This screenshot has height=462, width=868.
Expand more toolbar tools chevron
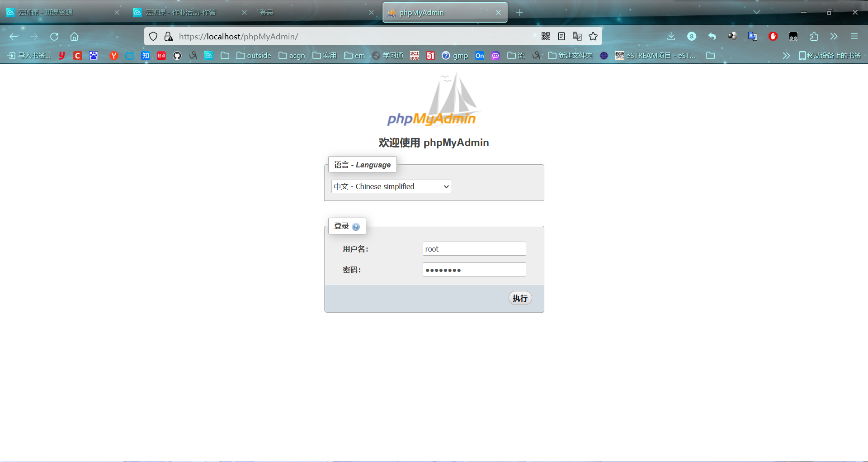[834, 37]
